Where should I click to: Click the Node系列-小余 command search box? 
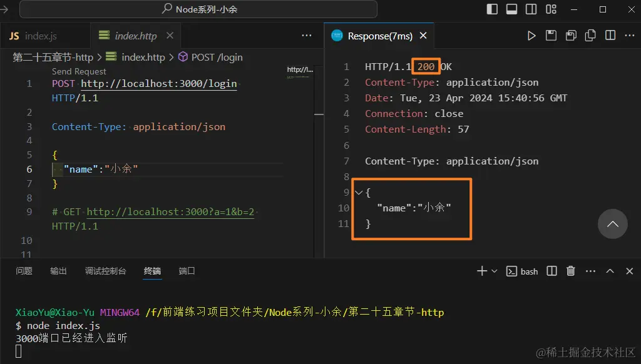[x=198, y=9]
